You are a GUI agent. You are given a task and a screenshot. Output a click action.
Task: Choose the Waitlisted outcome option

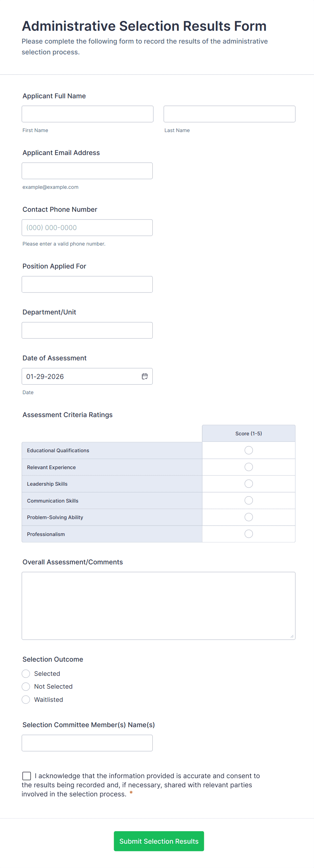pos(26,699)
